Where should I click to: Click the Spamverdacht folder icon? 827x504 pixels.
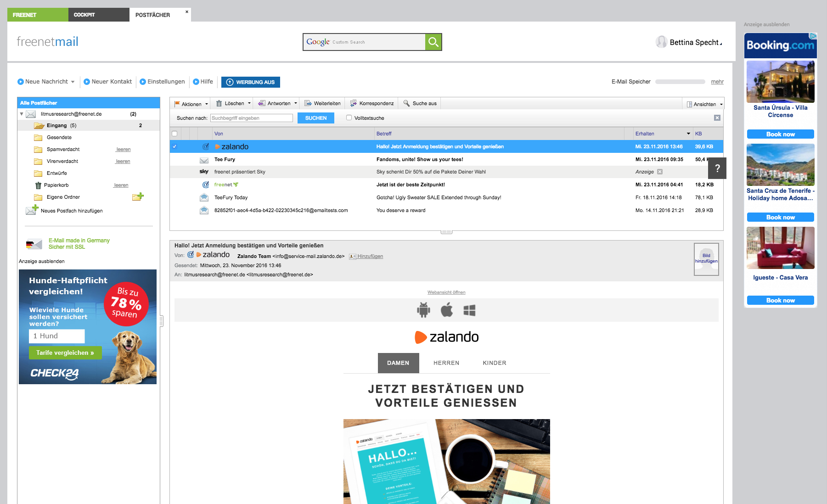coord(38,150)
